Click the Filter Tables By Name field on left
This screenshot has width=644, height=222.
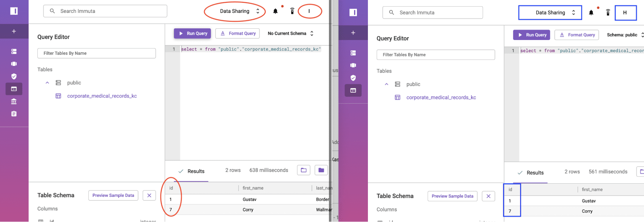[96, 53]
